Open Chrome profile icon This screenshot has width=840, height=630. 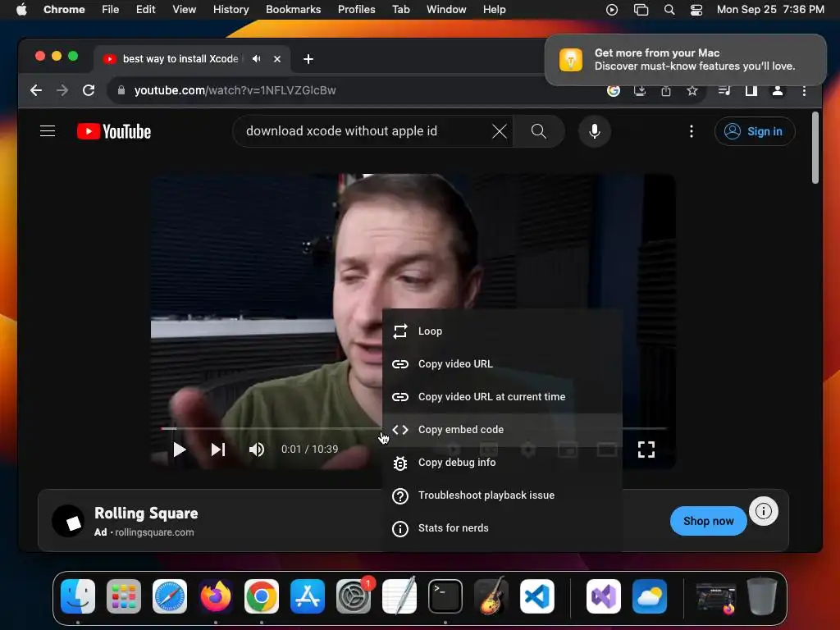click(x=778, y=91)
